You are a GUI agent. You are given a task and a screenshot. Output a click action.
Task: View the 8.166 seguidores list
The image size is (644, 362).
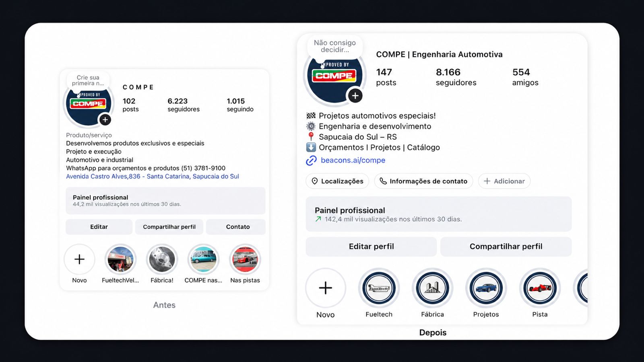(456, 77)
